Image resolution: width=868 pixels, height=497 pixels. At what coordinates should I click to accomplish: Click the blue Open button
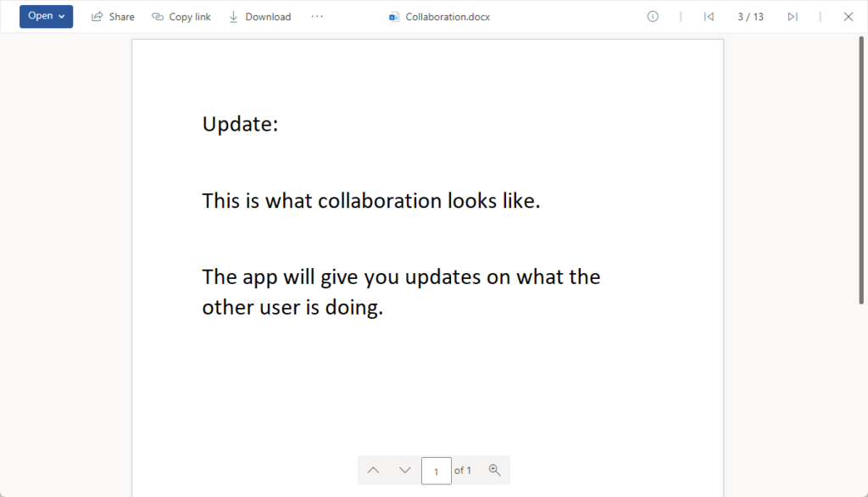point(46,16)
